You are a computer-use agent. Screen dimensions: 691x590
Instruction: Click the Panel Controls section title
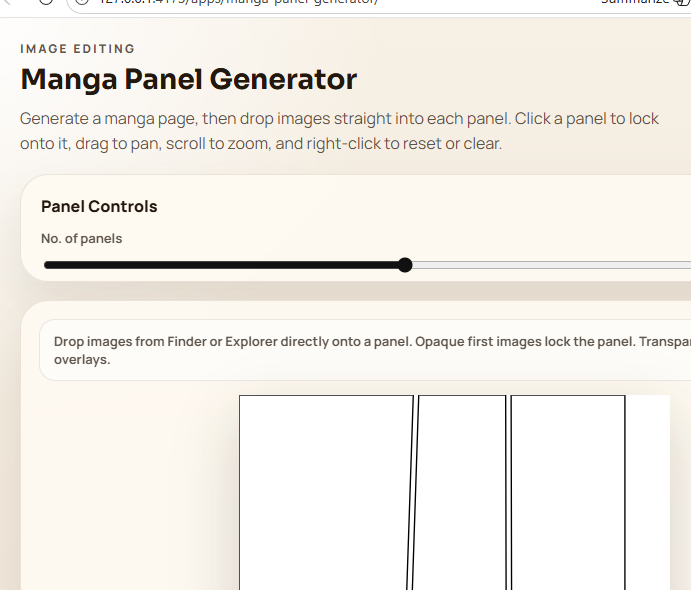tap(99, 207)
